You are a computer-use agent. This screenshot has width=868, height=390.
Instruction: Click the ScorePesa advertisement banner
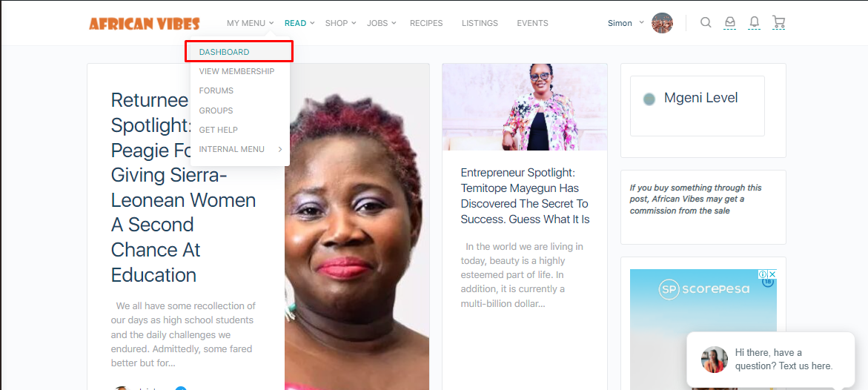click(x=703, y=330)
